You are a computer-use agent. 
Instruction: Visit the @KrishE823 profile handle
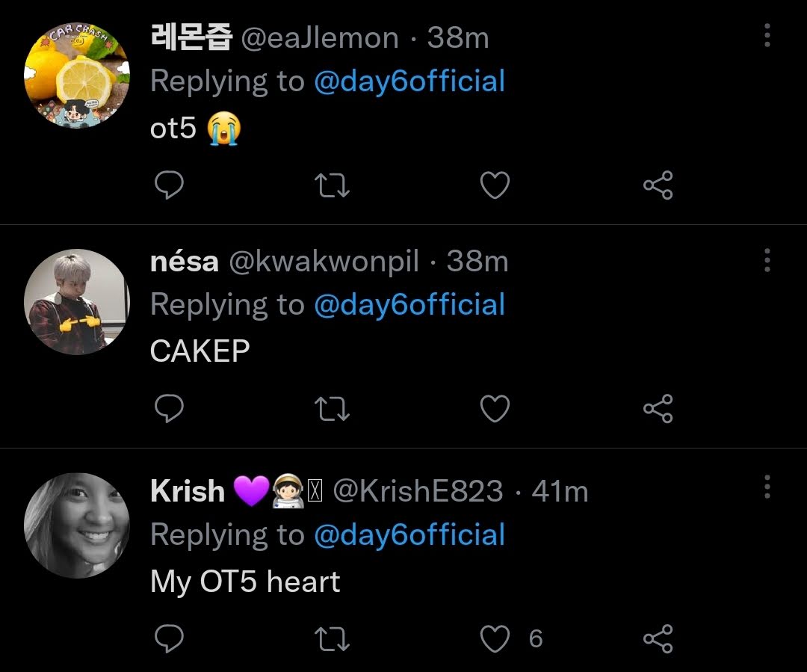pos(418,491)
